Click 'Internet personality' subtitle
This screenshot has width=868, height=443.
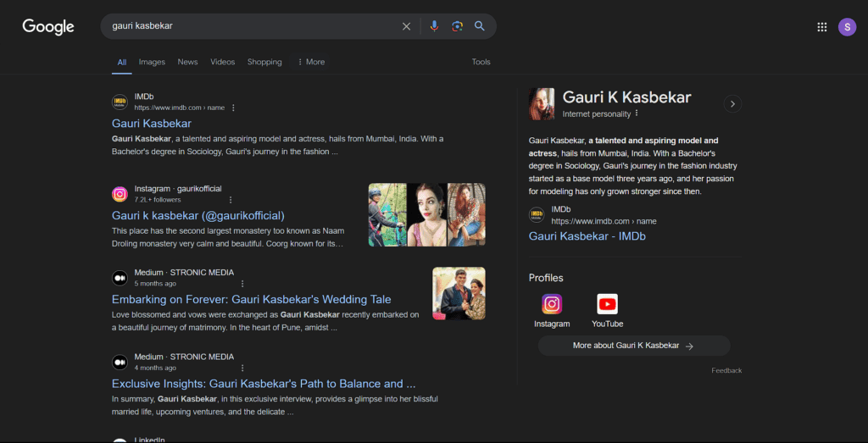pos(596,114)
